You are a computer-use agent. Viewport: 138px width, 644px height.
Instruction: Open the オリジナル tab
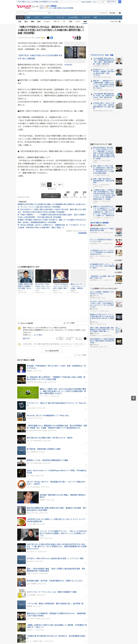60,17
